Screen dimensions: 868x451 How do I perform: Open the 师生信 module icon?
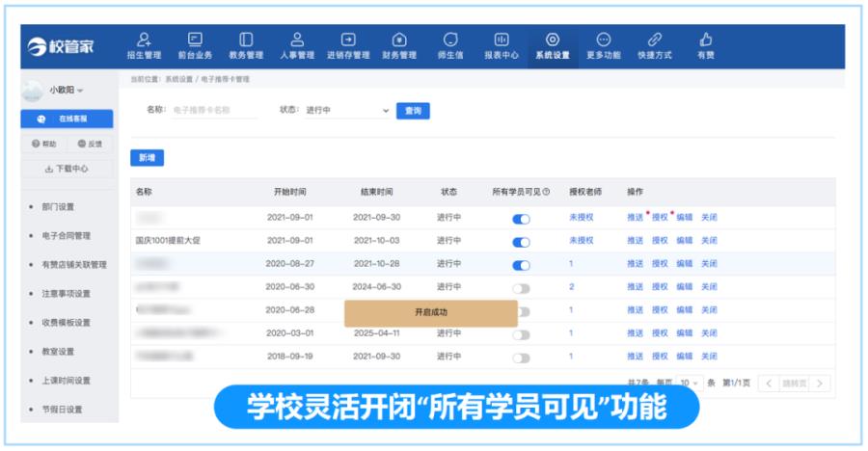click(x=450, y=40)
